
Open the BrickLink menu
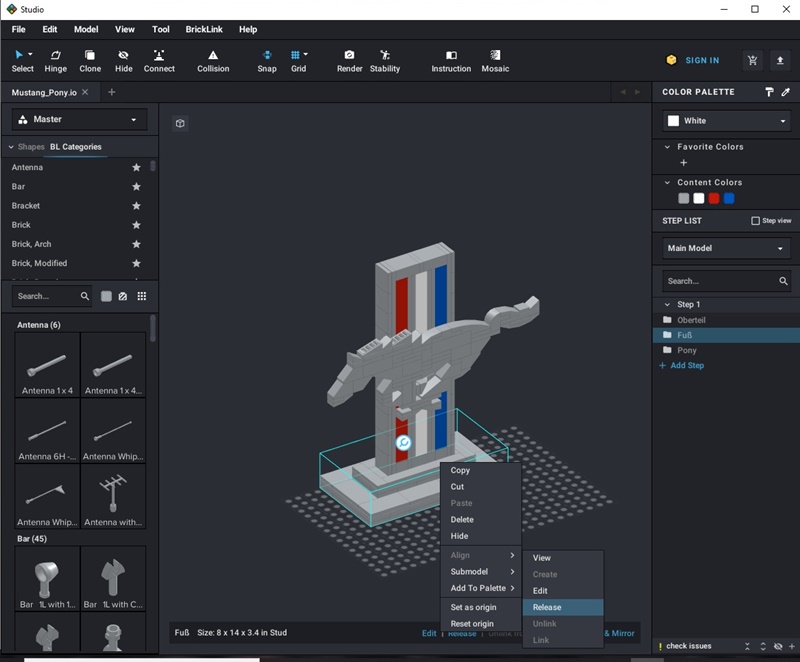tap(204, 30)
